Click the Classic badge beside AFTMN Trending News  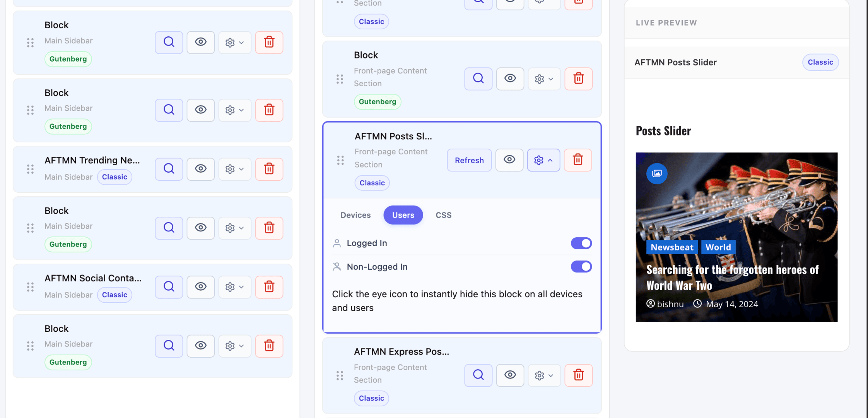coord(114,177)
